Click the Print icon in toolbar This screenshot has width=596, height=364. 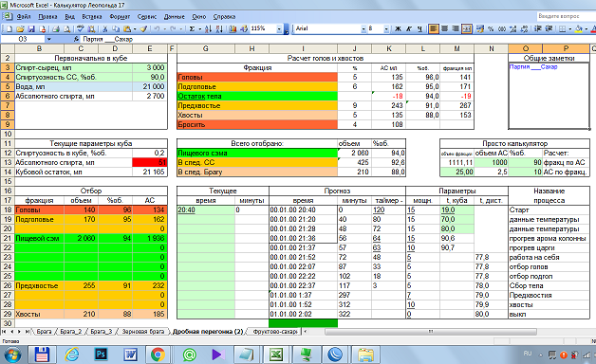56,28
